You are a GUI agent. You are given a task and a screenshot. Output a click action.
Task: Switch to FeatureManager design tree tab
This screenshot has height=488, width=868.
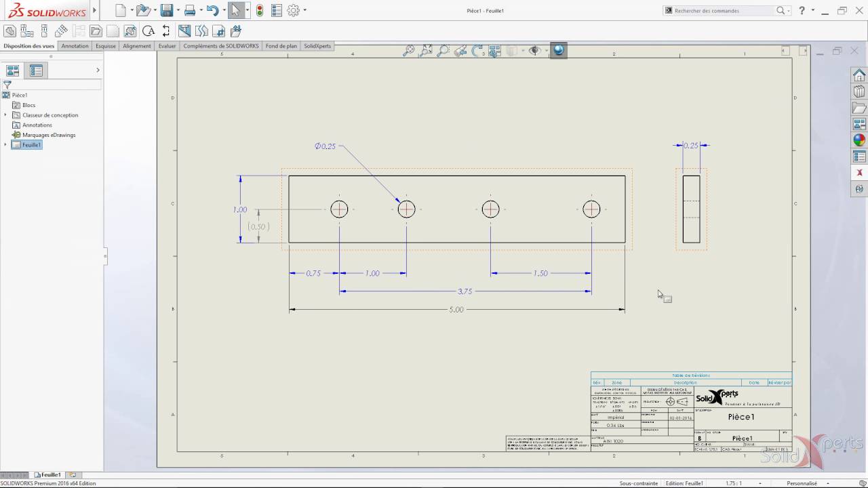click(13, 70)
